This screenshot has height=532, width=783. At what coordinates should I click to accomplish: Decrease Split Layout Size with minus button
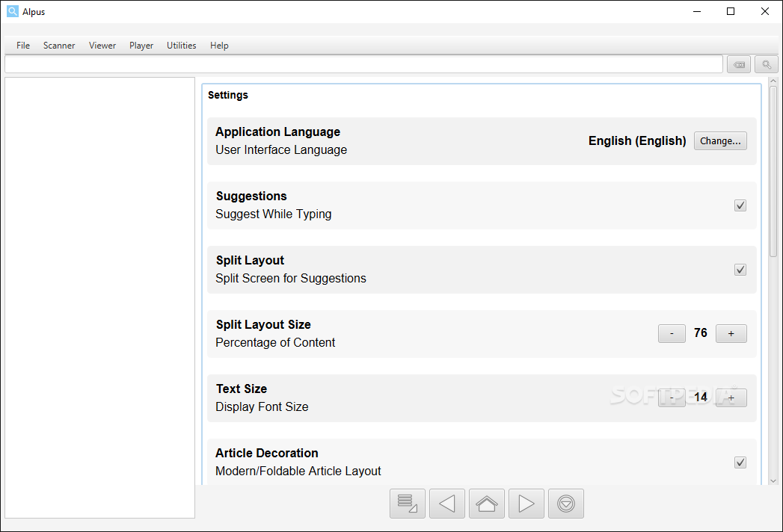(672, 333)
